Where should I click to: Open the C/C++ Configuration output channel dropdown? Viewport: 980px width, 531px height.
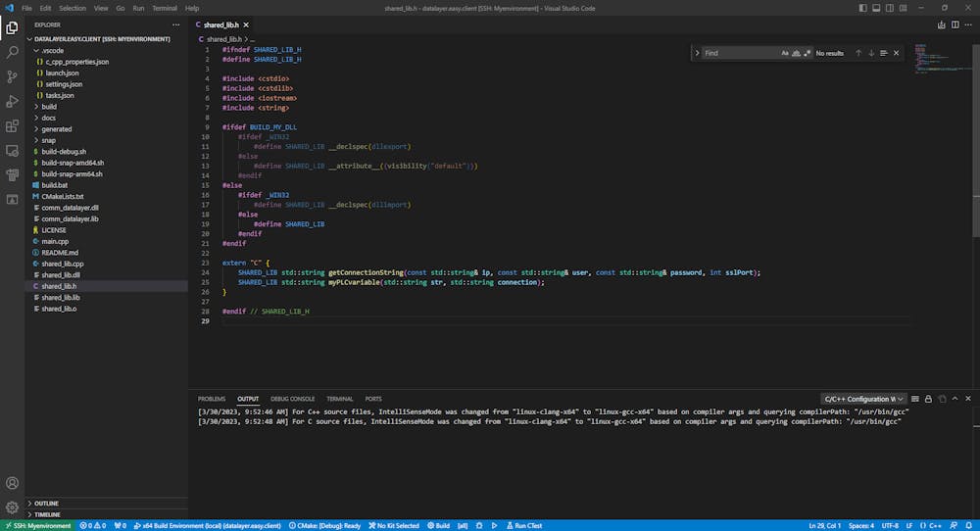point(863,399)
